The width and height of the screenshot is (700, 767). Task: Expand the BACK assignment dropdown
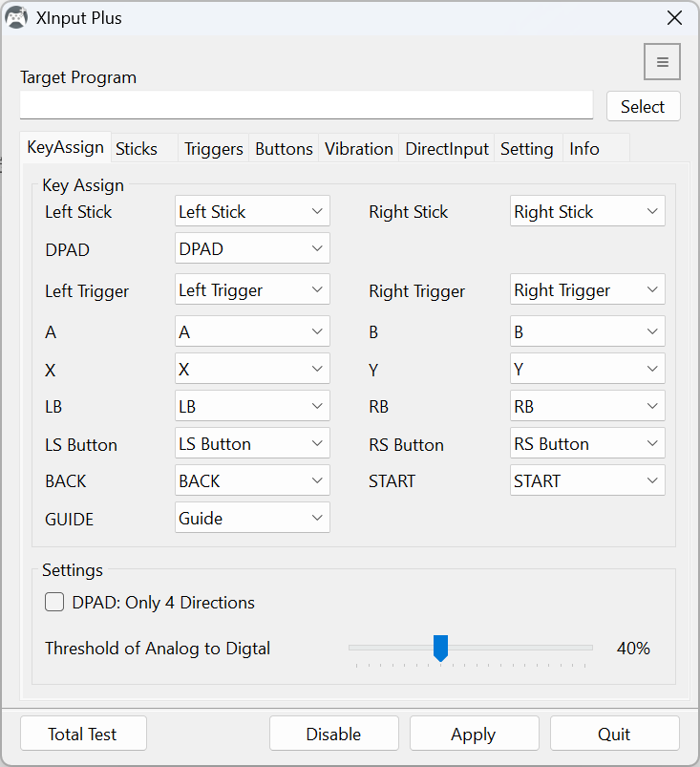(252, 479)
